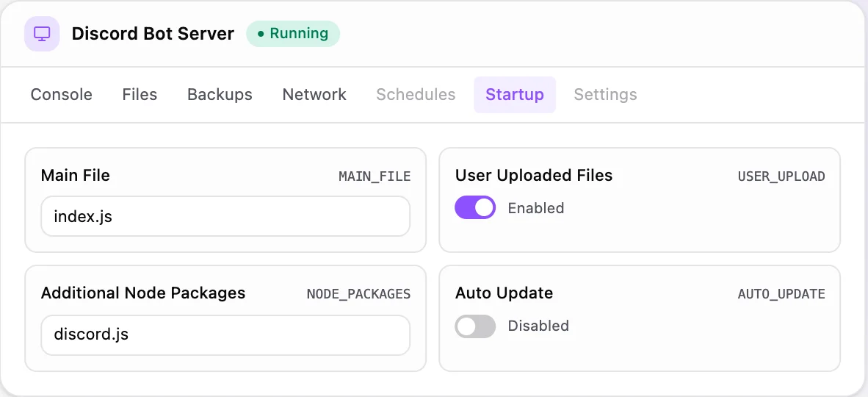Go to the Backups tab
The image size is (868, 397).
[220, 95]
